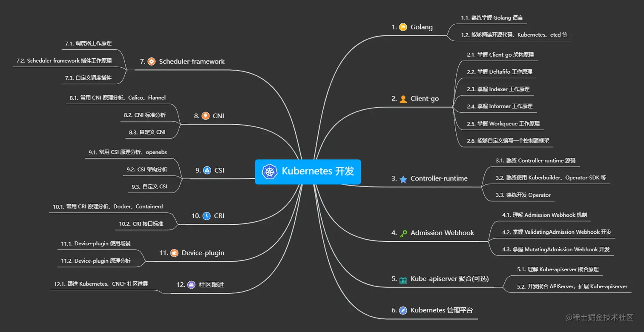The height and width of the screenshot is (332, 644).
Task: Click the purple icon beside 社区跟进
Action: pos(191,285)
